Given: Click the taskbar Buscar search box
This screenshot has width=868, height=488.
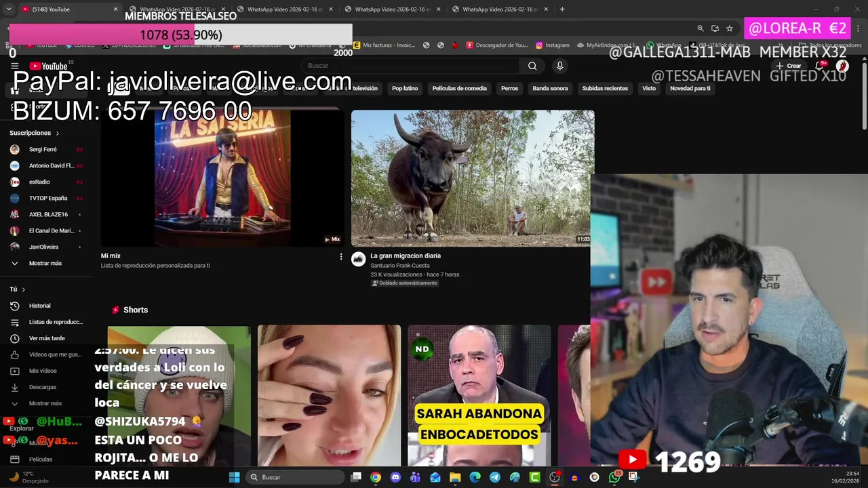Looking at the screenshot, I should tap(294, 477).
